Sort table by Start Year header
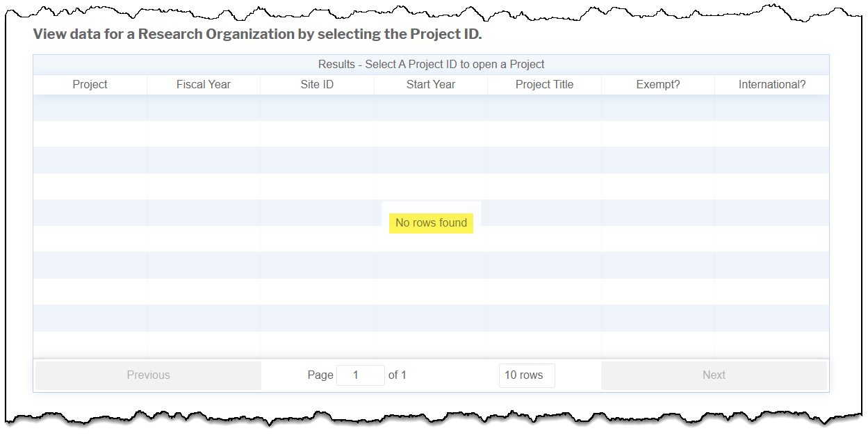 tap(431, 85)
